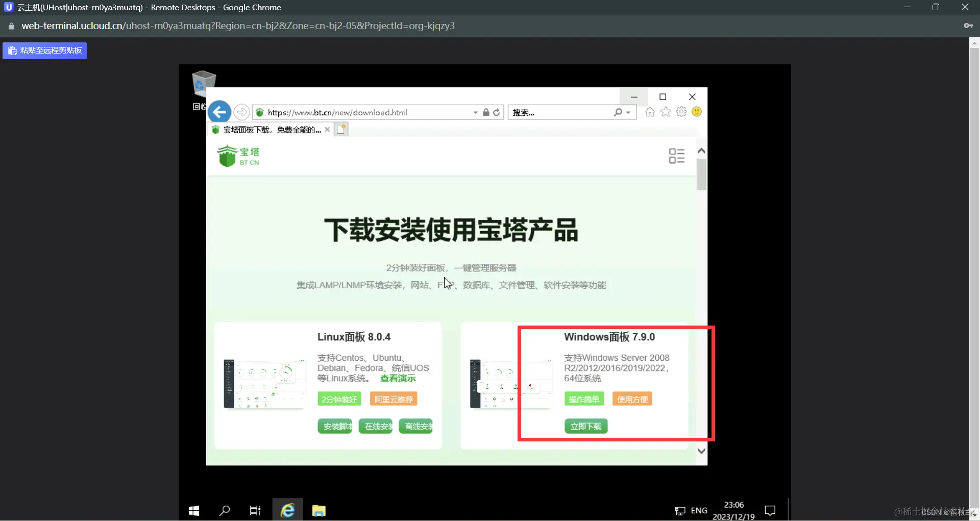Open Favorites using the star icon

tap(666, 112)
